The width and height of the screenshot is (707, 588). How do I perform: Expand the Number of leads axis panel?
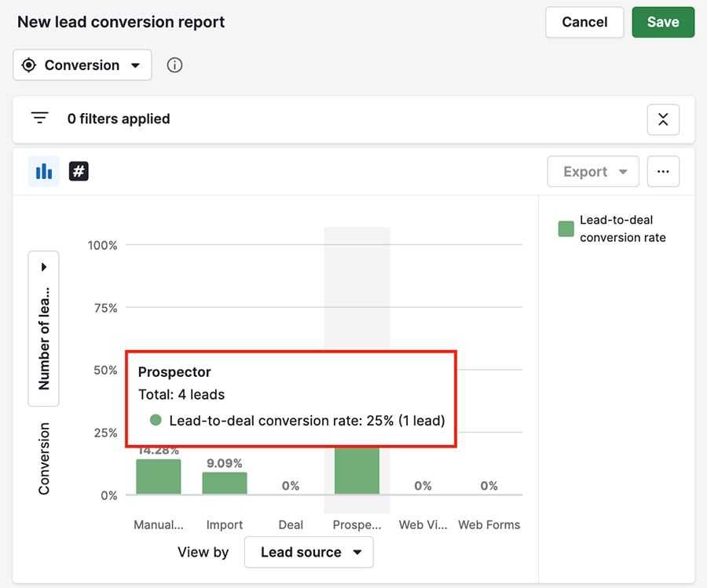pos(44,266)
